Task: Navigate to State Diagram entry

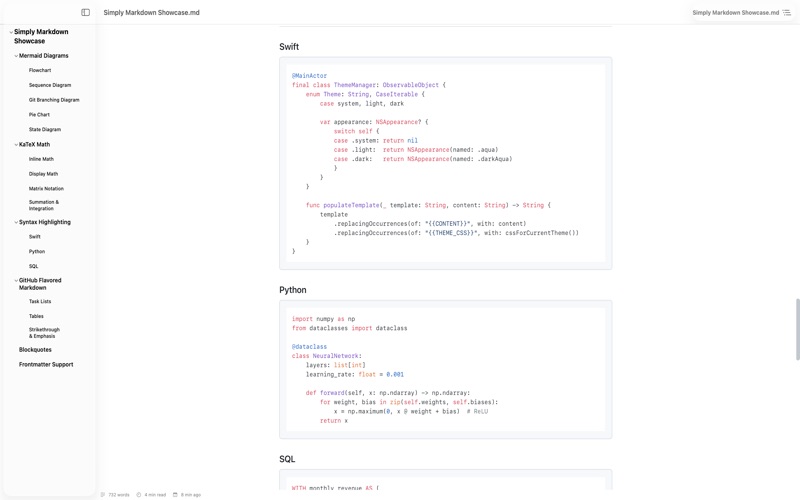Action: pyautogui.click(x=45, y=130)
